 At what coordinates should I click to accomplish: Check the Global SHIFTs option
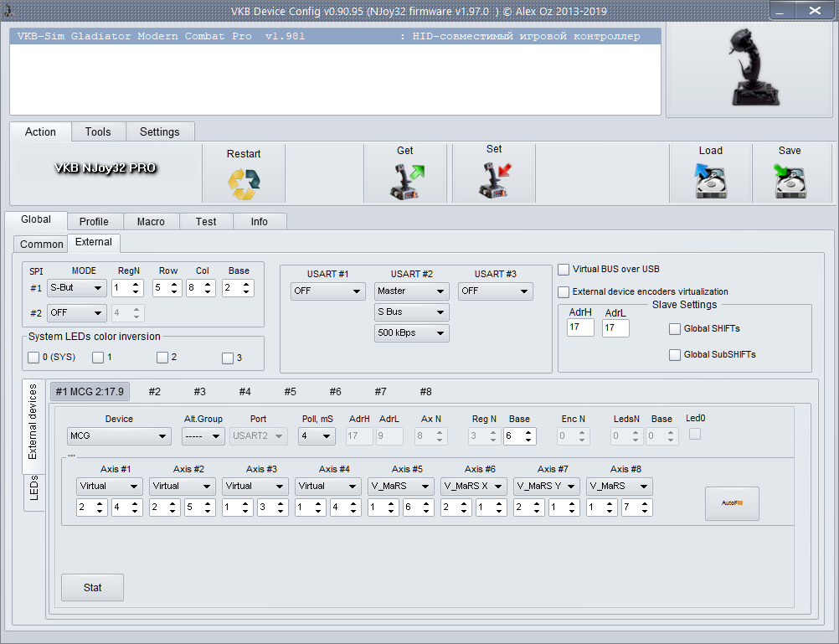click(675, 328)
